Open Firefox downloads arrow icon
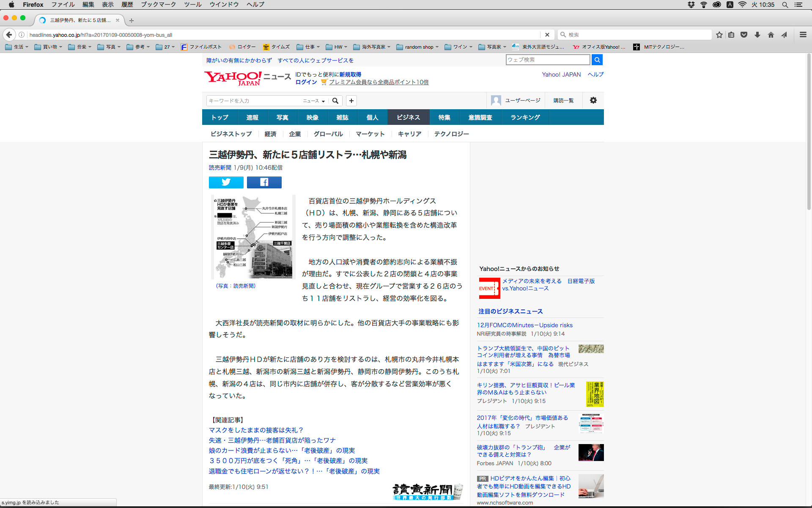Image resolution: width=812 pixels, height=508 pixels. pyautogui.click(x=757, y=35)
